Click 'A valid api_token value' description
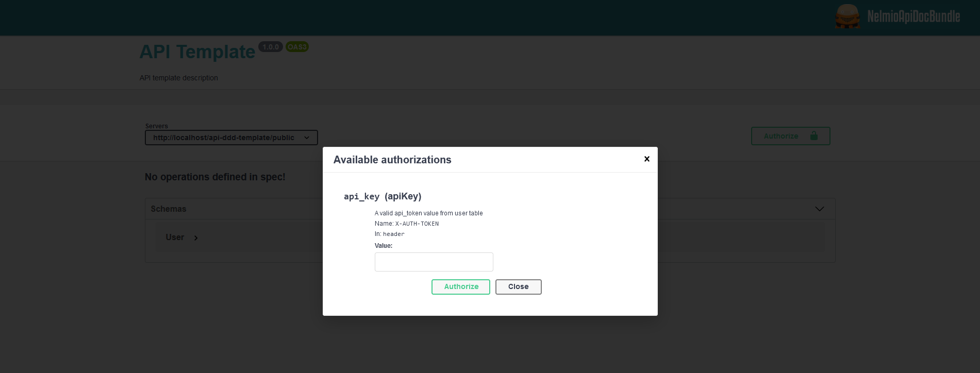980x373 pixels. [x=428, y=213]
